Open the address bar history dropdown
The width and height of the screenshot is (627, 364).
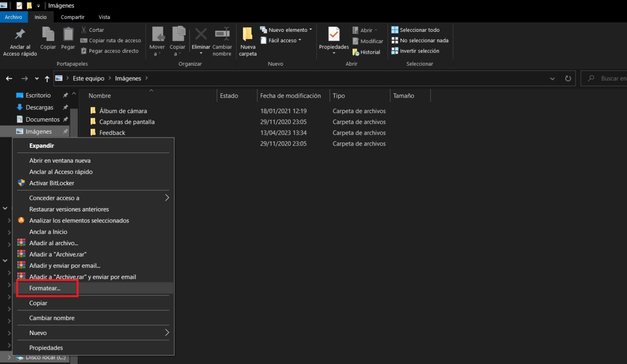point(552,78)
